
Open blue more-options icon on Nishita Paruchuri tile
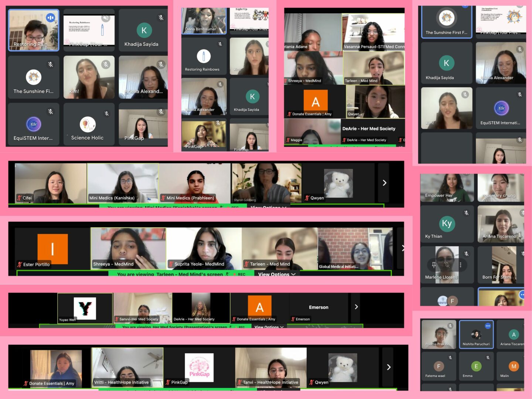[x=488, y=325]
